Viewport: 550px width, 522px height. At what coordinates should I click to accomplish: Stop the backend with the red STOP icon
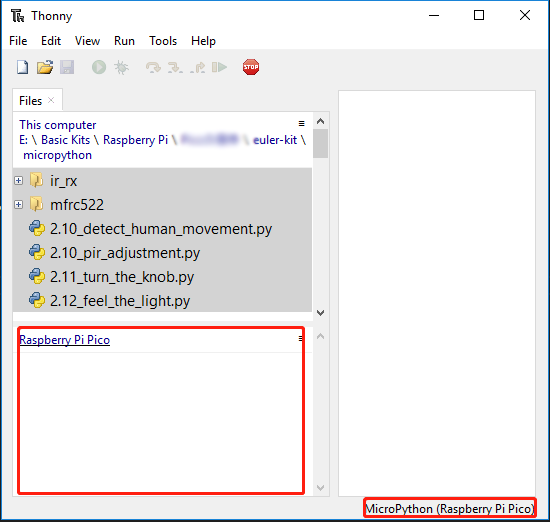pyautogui.click(x=251, y=67)
